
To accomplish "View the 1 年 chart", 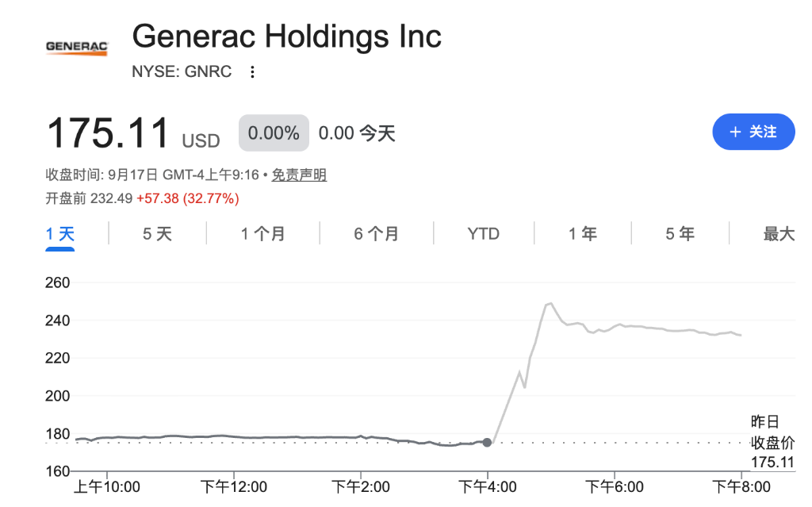I will pos(583,234).
